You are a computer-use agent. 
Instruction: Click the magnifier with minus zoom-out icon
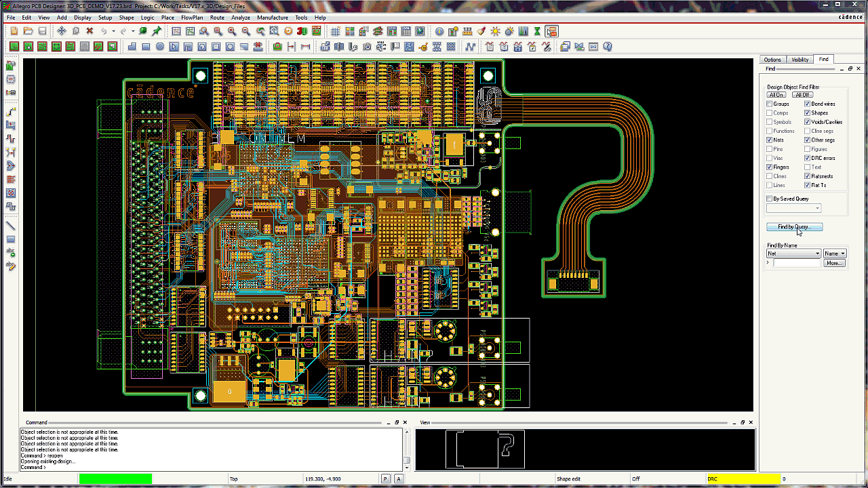coord(245,31)
